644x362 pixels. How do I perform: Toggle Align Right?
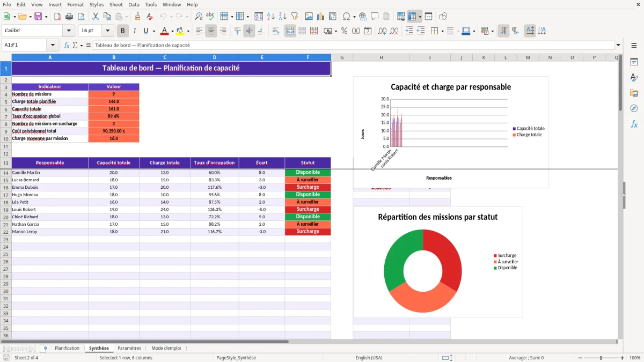(x=223, y=31)
